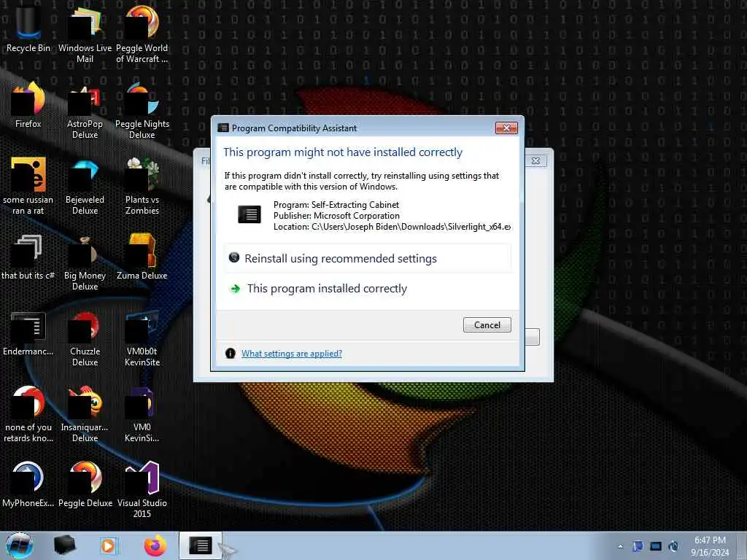
Task: Select Peggle Deluxe desktop icon
Action: click(85, 484)
